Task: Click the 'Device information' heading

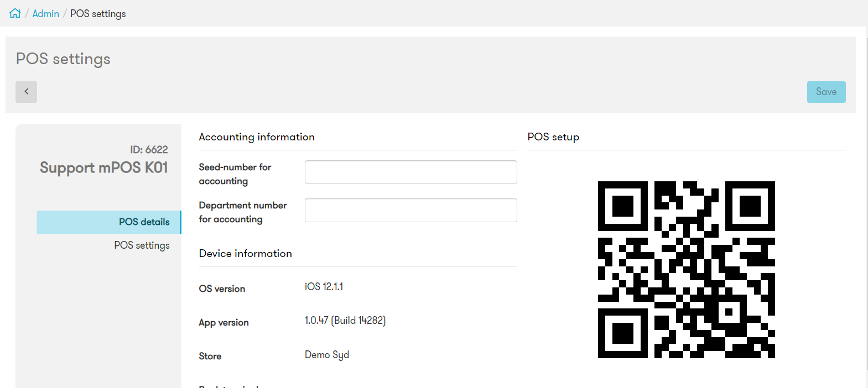Action: [245, 253]
